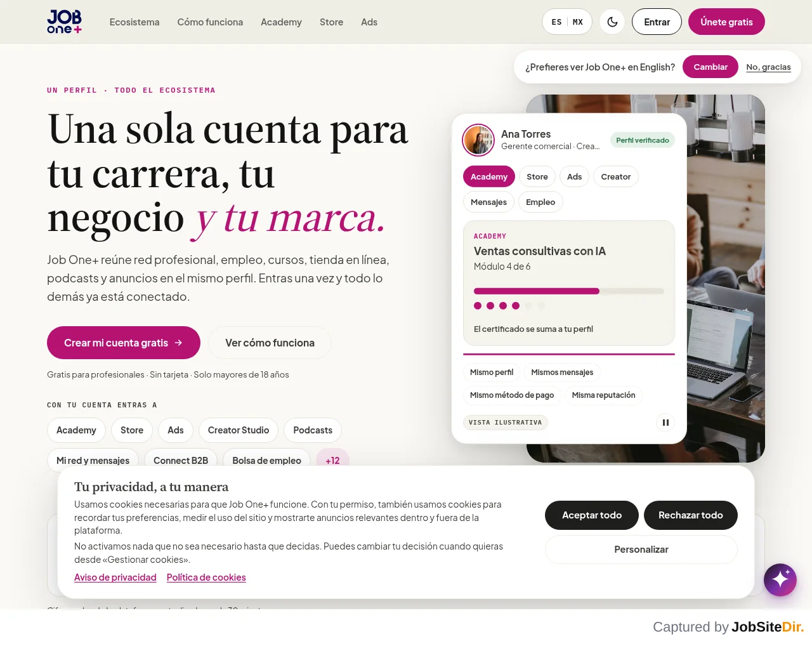Open the Política de cookies link
The height and width of the screenshot is (646, 812).
click(206, 577)
